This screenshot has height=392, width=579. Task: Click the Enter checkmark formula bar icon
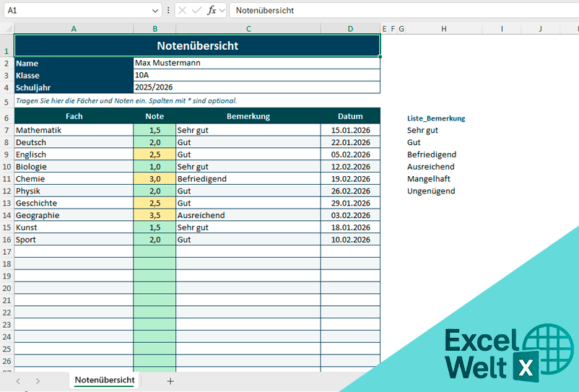pos(197,11)
